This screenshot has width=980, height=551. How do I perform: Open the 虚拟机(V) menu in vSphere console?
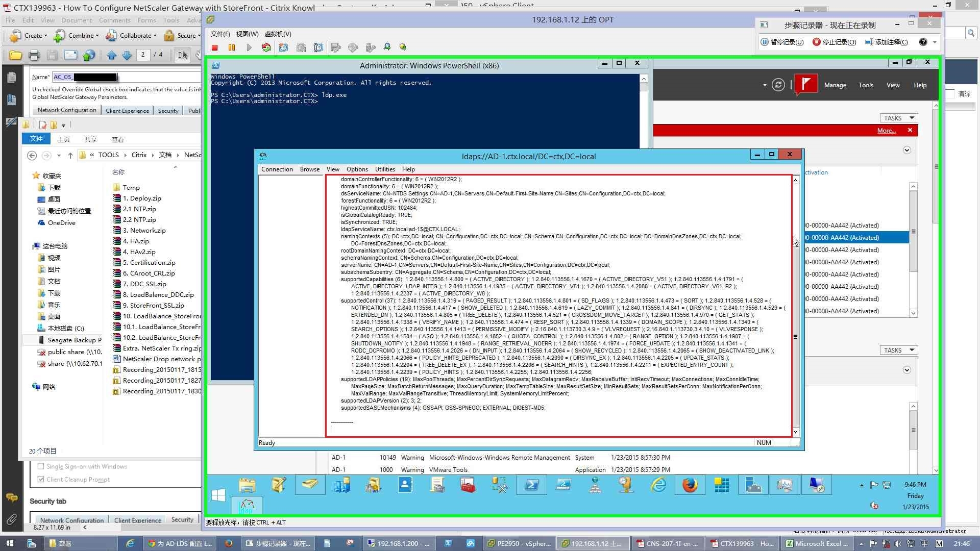[278, 34]
